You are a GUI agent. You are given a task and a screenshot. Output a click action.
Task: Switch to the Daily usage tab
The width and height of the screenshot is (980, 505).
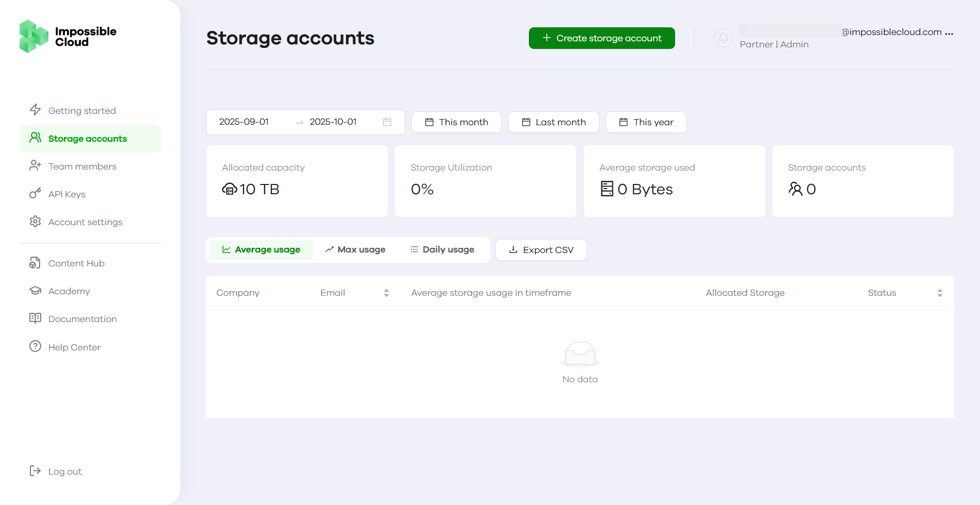point(442,250)
